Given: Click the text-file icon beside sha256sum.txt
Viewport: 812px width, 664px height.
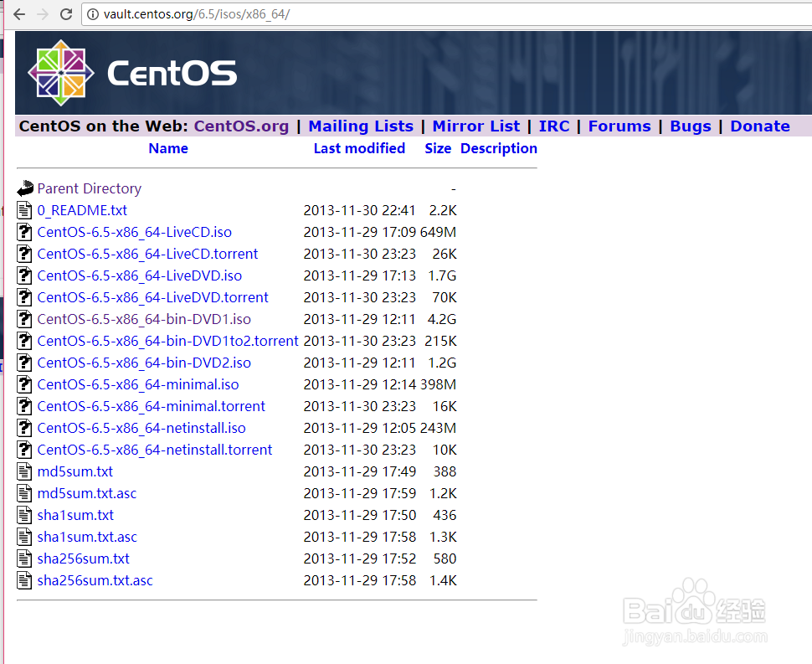Looking at the screenshot, I should tap(24, 558).
